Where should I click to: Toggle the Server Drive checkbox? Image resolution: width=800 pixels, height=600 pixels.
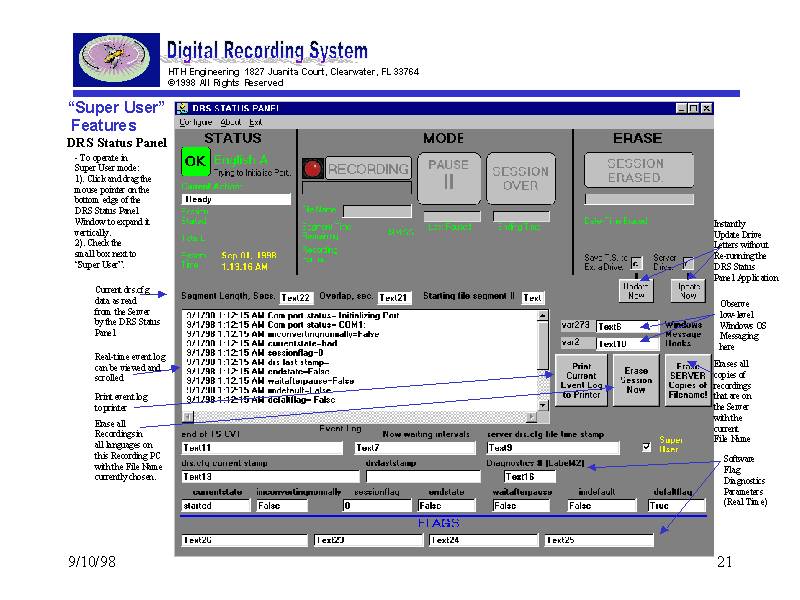coord(687,262)
